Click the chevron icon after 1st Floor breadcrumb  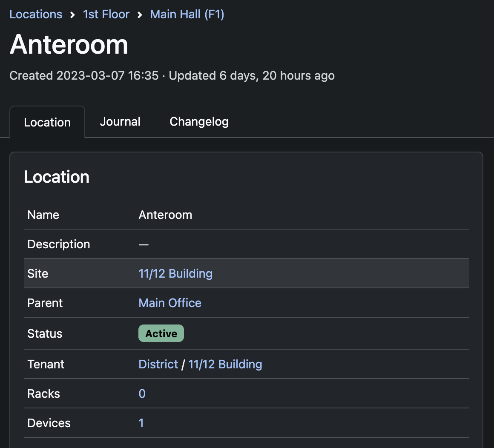139,14
